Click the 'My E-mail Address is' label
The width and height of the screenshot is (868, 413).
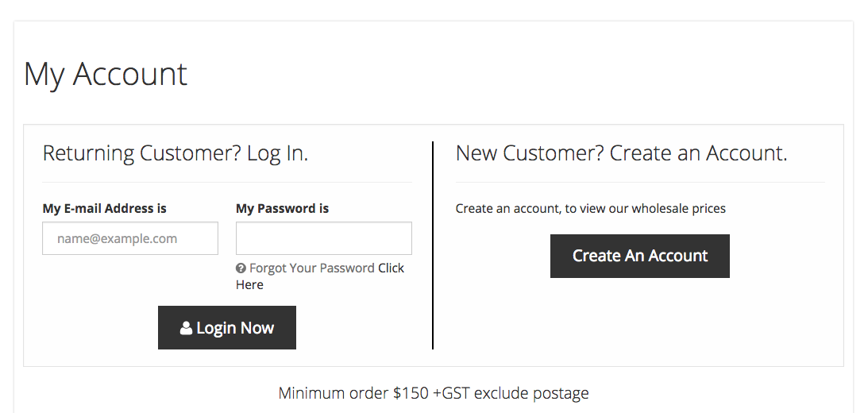(x=105, y=209)
